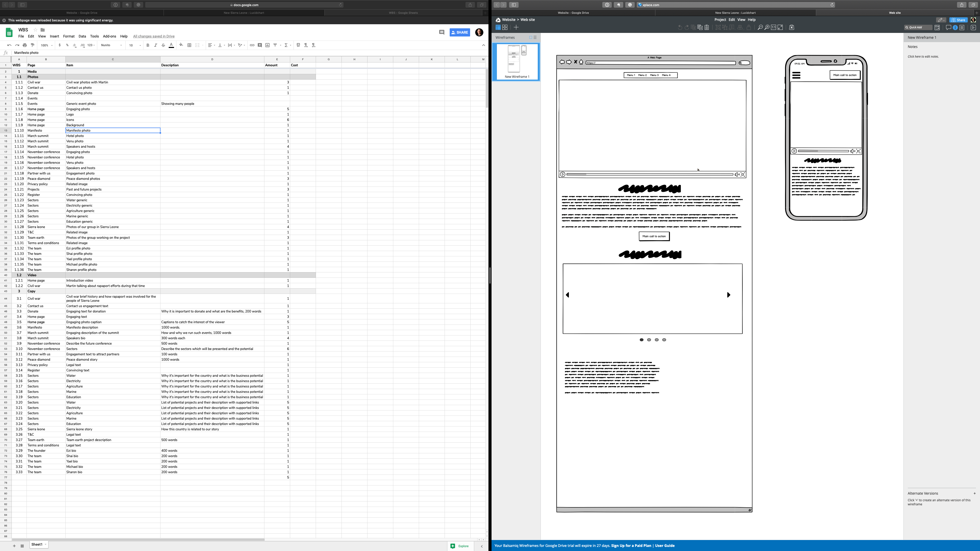Screen dimensions: 980x551
Task: Open the functions sigma dropdown
Action: coord(288,45)
